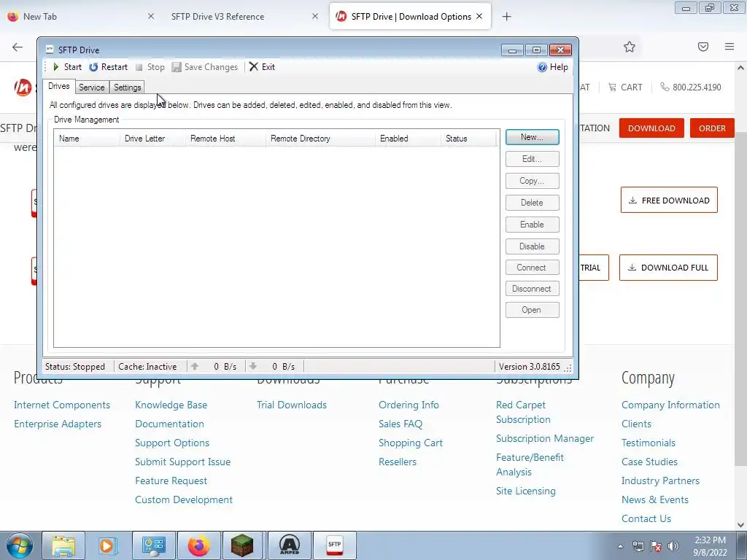Open the Contact Us link
The width and height of the screenshot is (747, 560).
646,518
